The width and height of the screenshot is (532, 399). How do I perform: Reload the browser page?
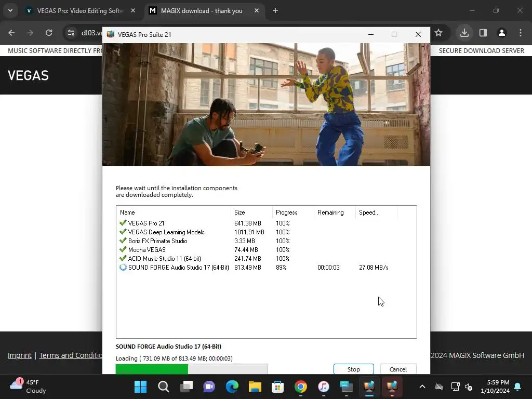click(x=49, y=33)
